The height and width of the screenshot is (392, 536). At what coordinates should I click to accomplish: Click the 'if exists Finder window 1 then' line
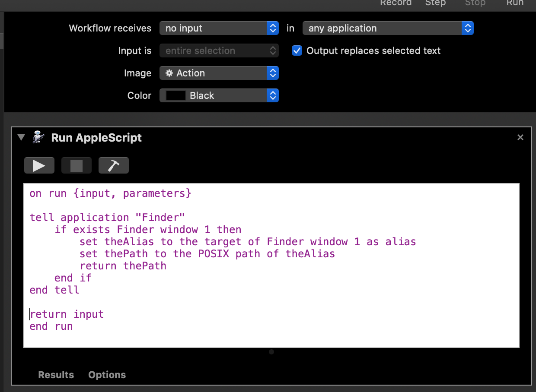click(x=148, y=230)
